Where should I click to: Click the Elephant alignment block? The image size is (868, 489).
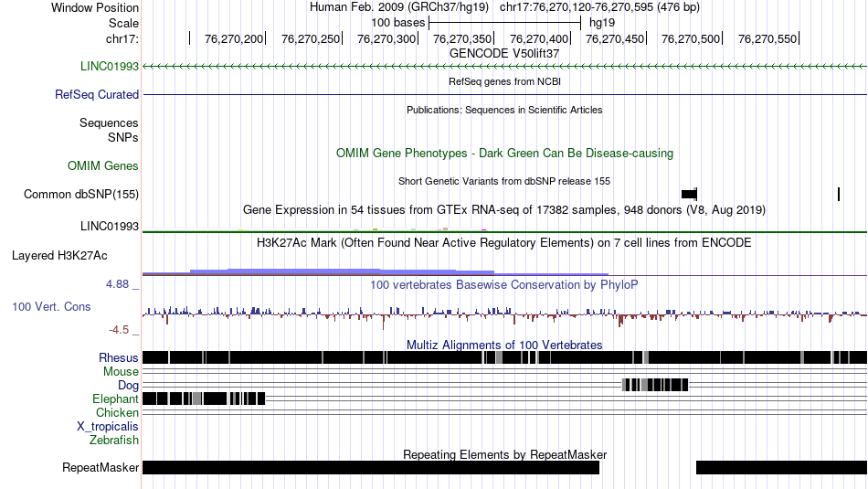[204, 399]
